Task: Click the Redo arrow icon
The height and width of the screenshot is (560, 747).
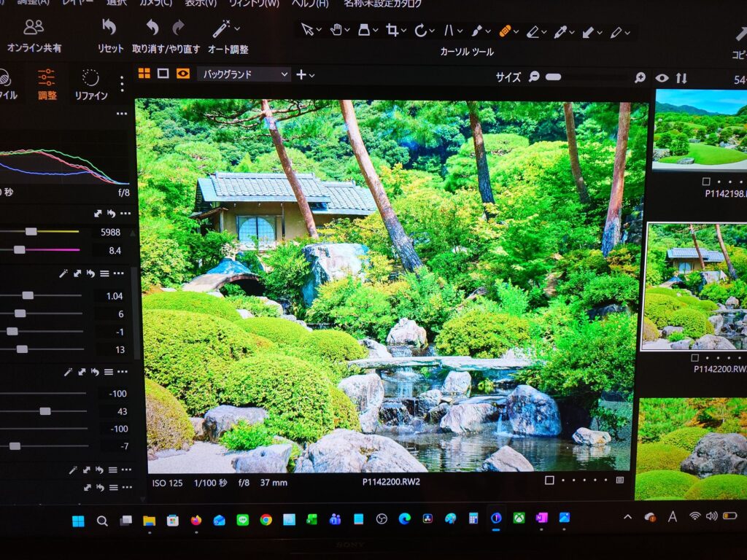Action: tap(178, 28)
